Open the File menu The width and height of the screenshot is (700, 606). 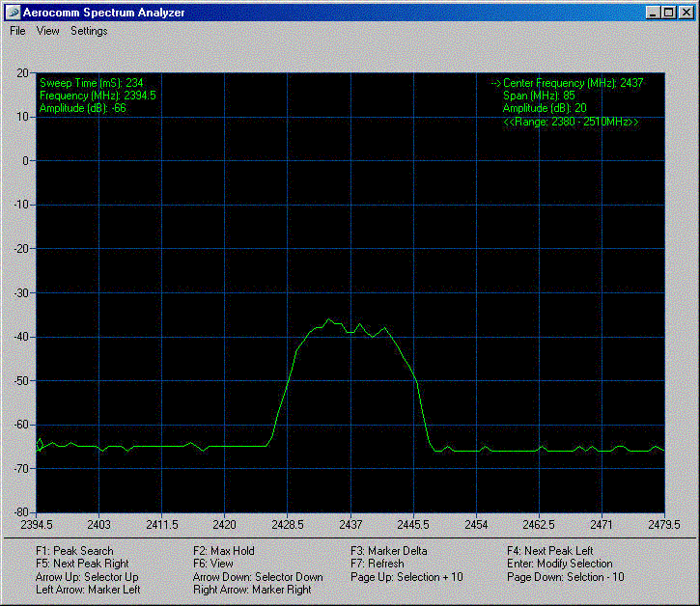(x=17, y=31)
